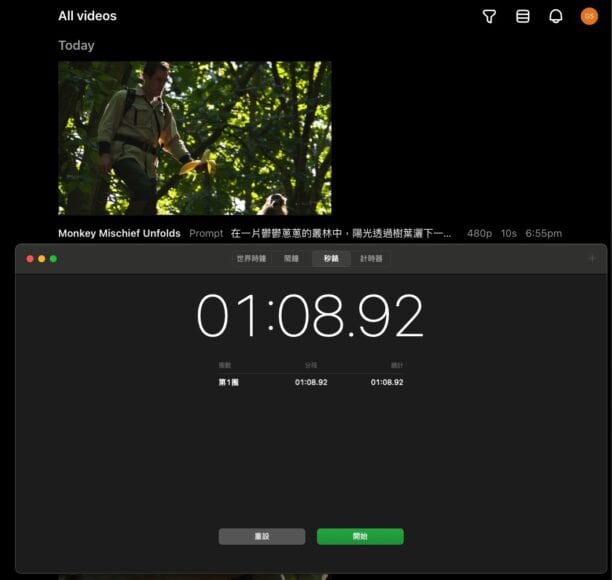Close the Clock window with red button

click(x=30, y=259)
